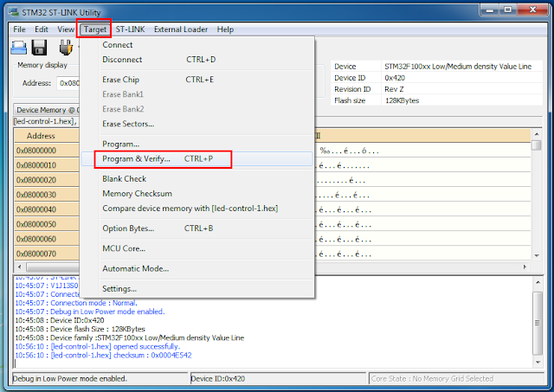This screenshot has height=392, width=554.
Task: Click the Save floppy disk icon
Action: (x=39, y=48)
